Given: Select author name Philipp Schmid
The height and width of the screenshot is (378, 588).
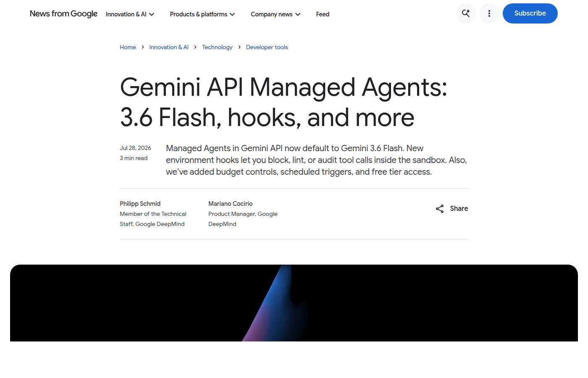Looking at the screenshot, I should (x=140, y=204).
